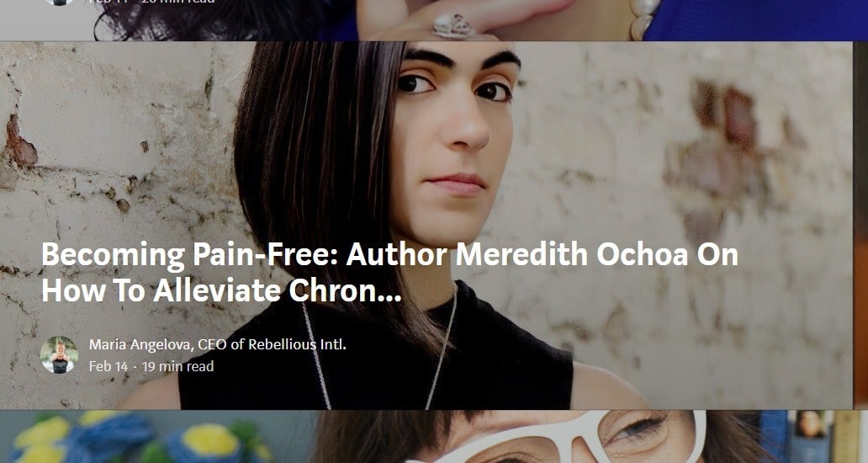Visit Maria Angelova, CEO of Rebellious Intl. profile
Screen dimensions: 868x463
click(x=218, y=344)
